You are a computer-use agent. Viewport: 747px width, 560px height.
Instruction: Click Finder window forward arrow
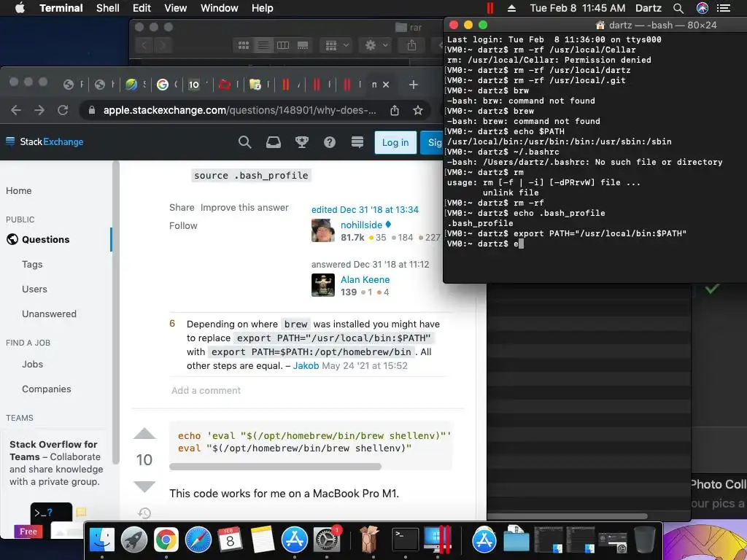tap(163, 45)
